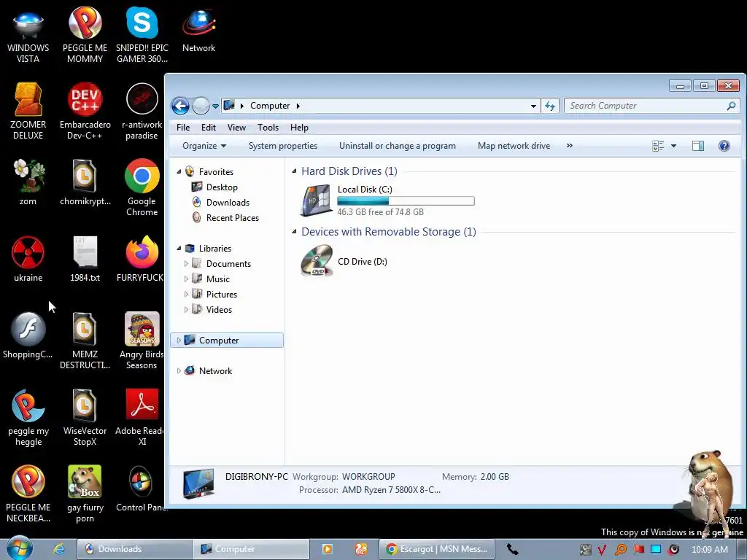
Task: Select ZOOMER DELUXE desktop icon
Action: pyautogui.click(x=28, y=112)
